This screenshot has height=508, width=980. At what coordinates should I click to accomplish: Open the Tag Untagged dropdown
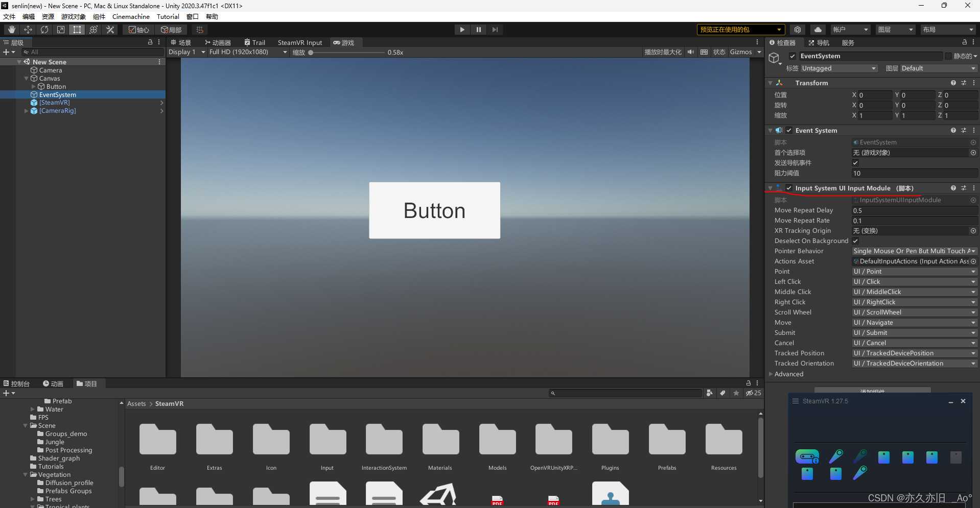839,68
